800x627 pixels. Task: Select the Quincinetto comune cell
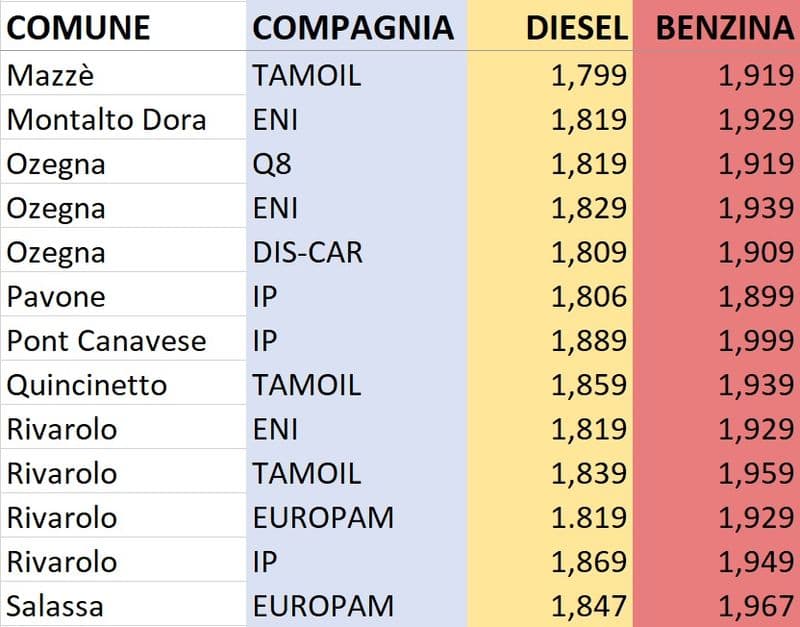tap(87, 385)
